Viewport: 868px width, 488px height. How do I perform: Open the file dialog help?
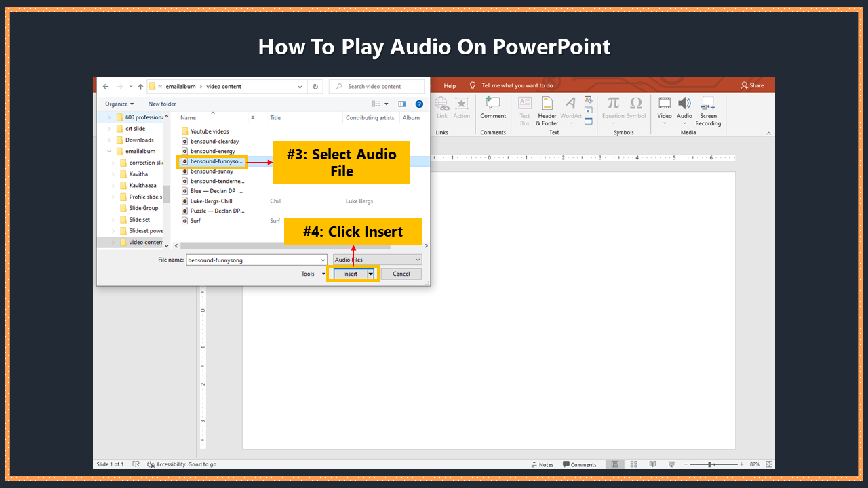[x=419, y=104]
